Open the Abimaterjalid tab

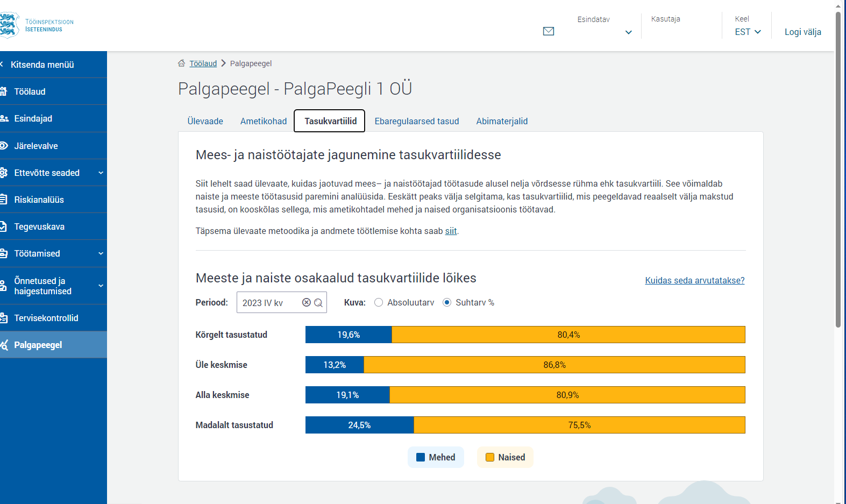(x=502, y=121)
